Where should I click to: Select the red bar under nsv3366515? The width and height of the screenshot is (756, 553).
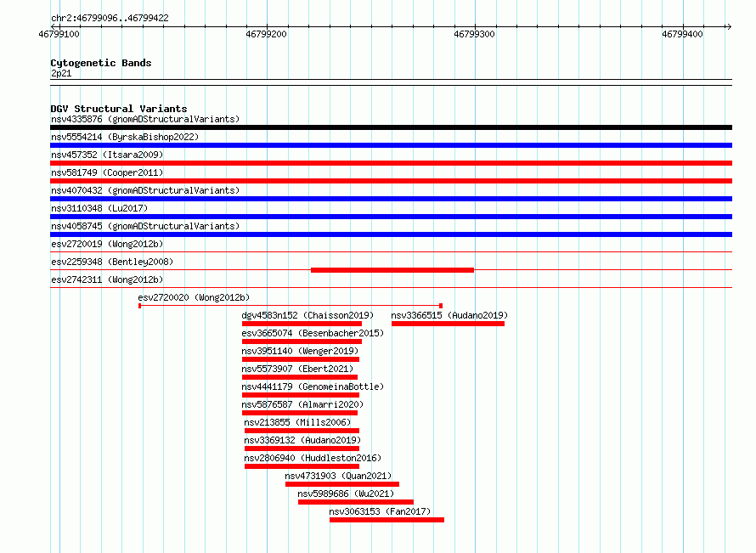(448, 324)
